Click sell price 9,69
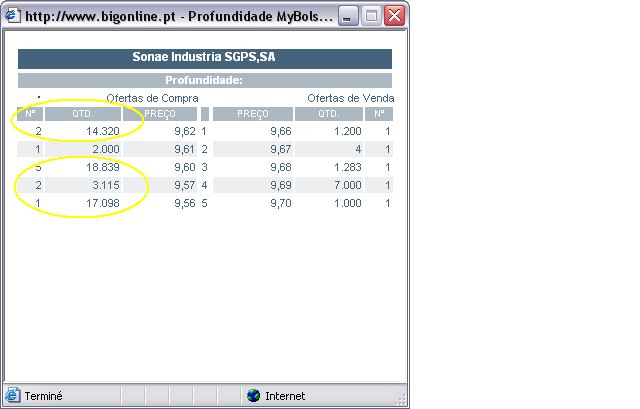This screenshot has height=409, width=640. point(281,185)
